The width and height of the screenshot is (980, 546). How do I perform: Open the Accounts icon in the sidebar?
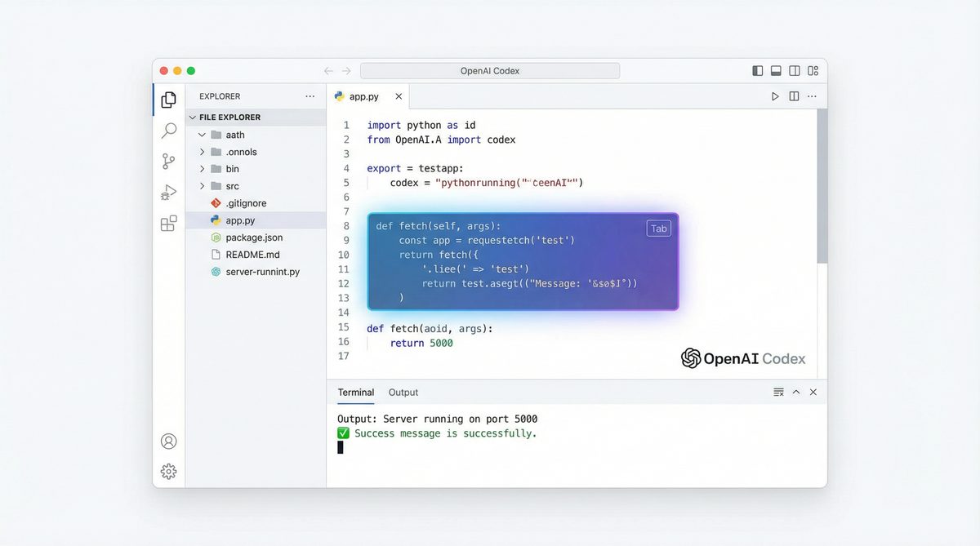168,441
